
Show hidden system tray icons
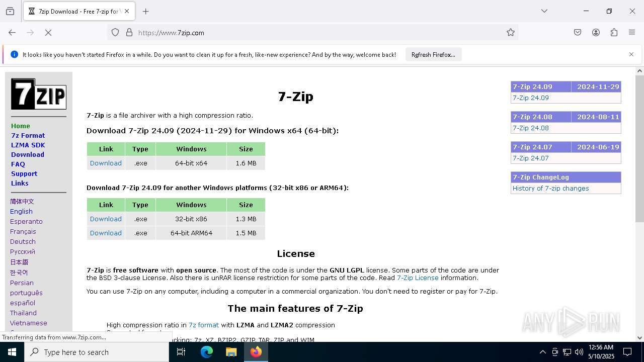tap(542, 352)
